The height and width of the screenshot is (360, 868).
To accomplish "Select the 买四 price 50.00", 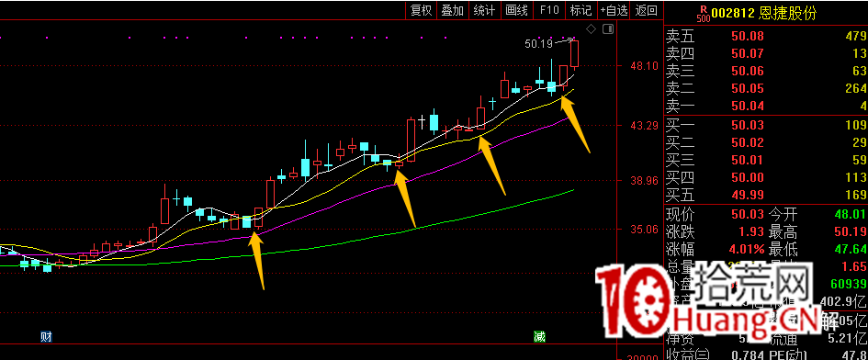I will pos(748,178).
